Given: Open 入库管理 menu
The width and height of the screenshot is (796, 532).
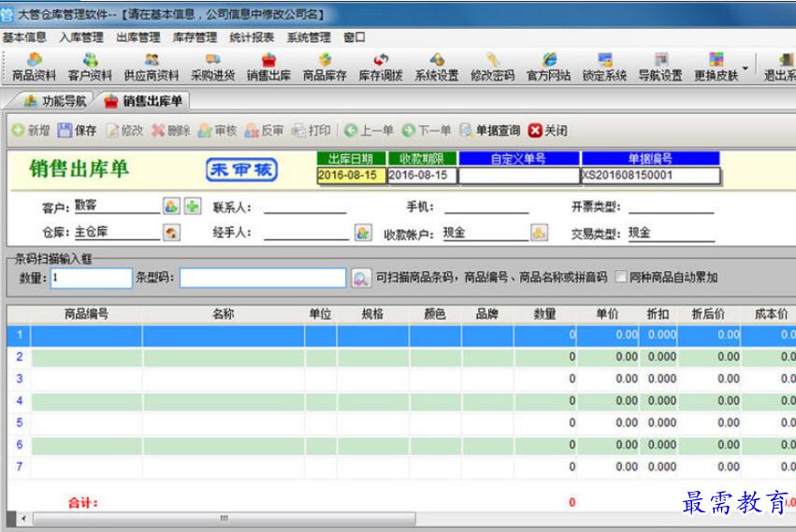Looking at the screenshot, I should pos(81,37).
